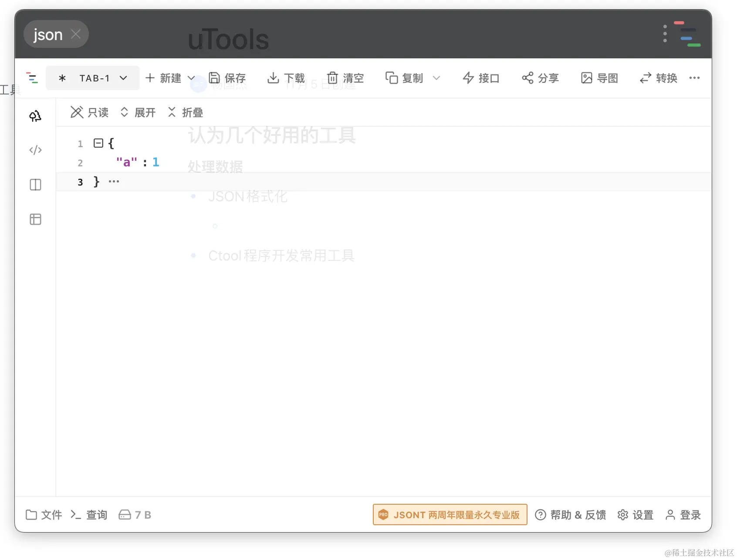Toggle 只读 (read-only) mode
The height and width of the screenshot is (560, 737).
coord(89,112)
